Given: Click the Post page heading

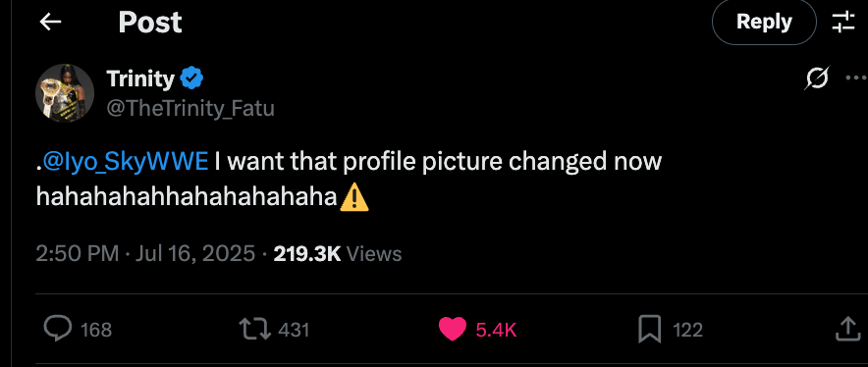Looking at the screenshot, I should coord(150,23).
